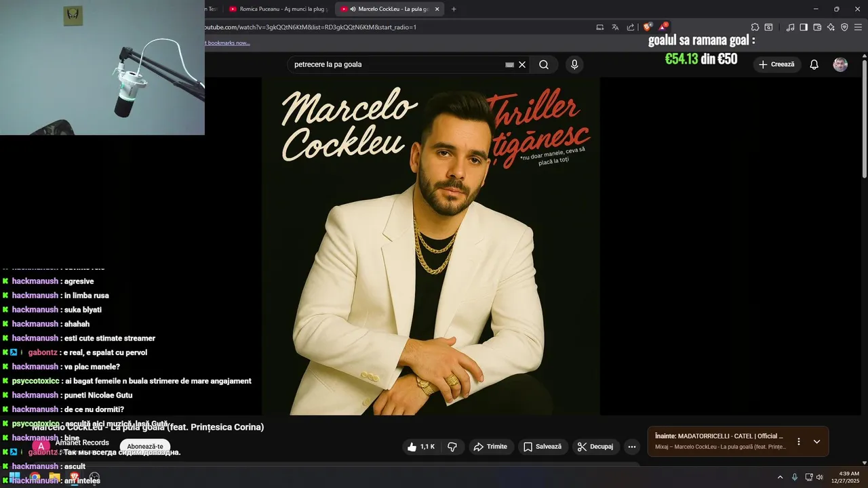Image resolution: width=868 pixels, height=488 pixels.
Task: Open Brave Rewards triangle icon
Action: [663, 27]
